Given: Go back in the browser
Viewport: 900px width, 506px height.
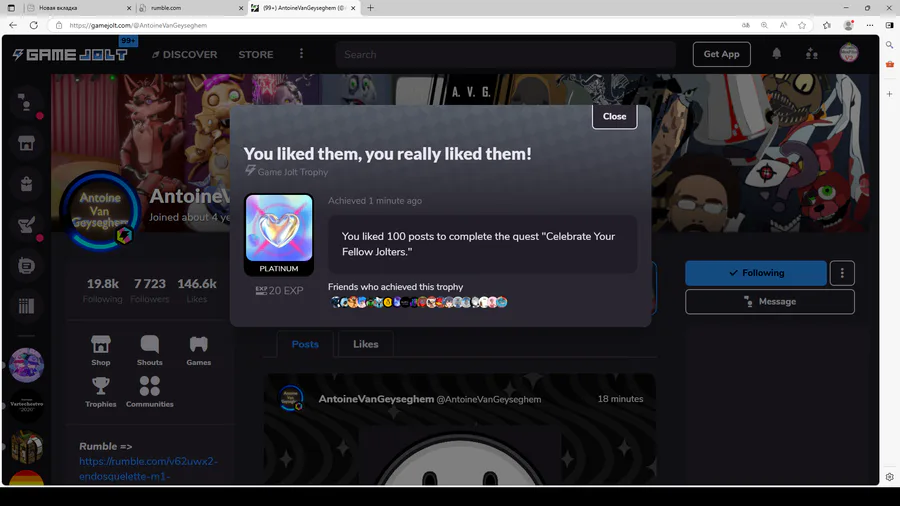Looking at the screenshot, I should [13, 25].
